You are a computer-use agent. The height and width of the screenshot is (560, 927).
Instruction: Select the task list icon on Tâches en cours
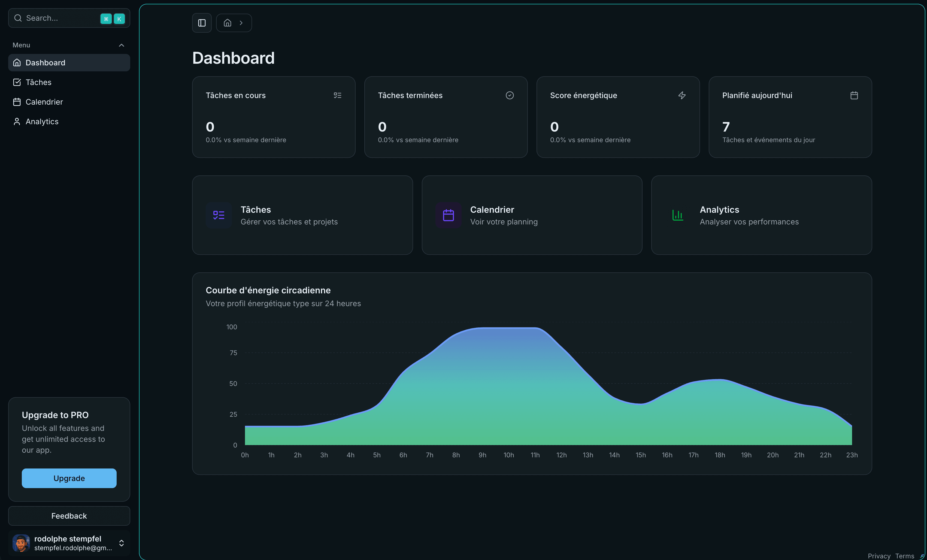(x=337, y=95)
